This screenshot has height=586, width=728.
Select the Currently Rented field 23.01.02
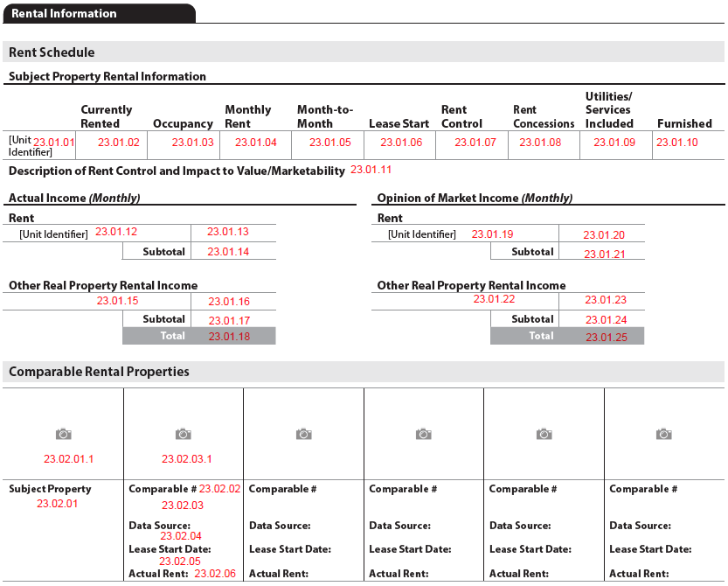pyautogui.click(x=118, y=143)
